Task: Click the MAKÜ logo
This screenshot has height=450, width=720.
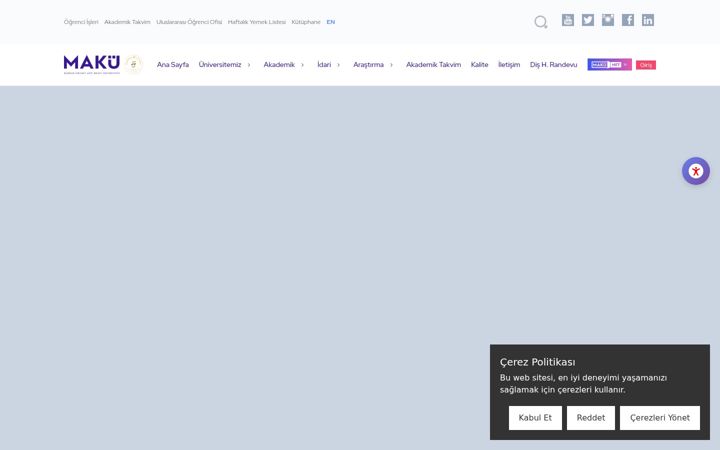Action: click(x=92, y=64)
